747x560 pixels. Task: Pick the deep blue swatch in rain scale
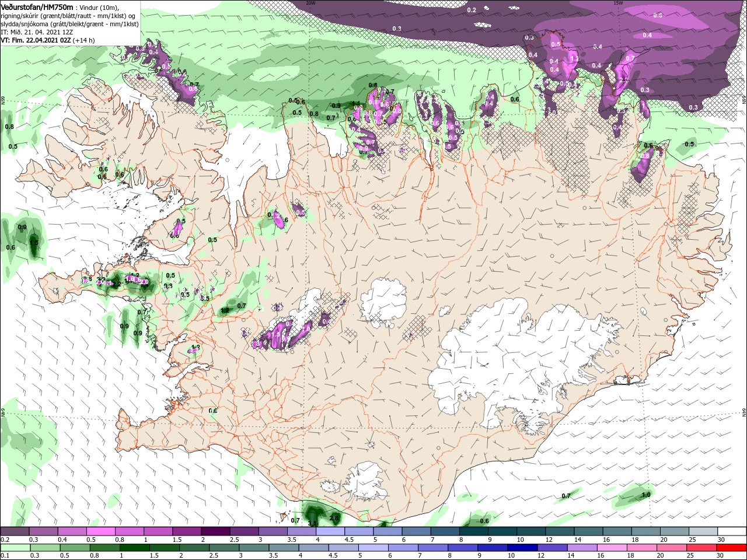[x=522, y=548]
